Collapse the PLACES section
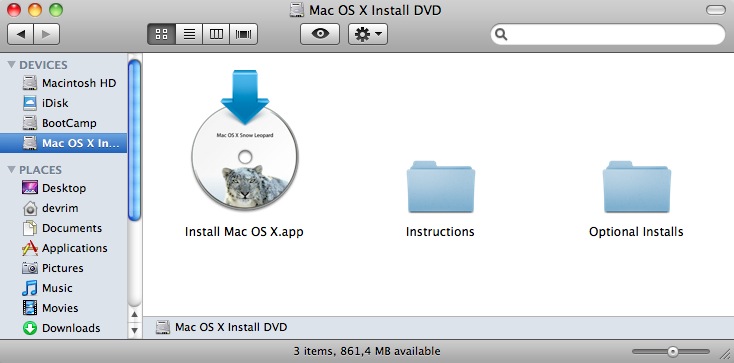734x363 pixels. (12, 170)
